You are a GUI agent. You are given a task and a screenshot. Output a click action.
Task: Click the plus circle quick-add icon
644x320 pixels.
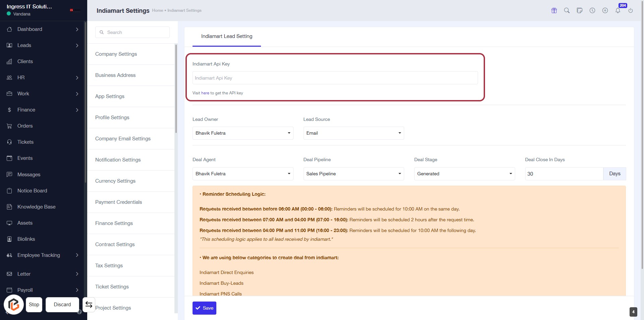coord(605,10)
